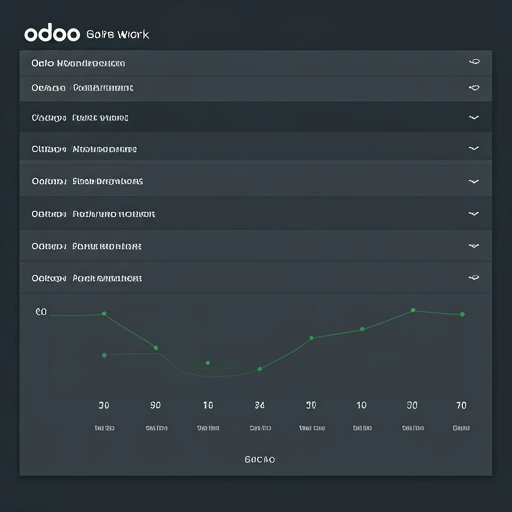Select the fourth list row label text
The image size is (512, 512).
84,149
